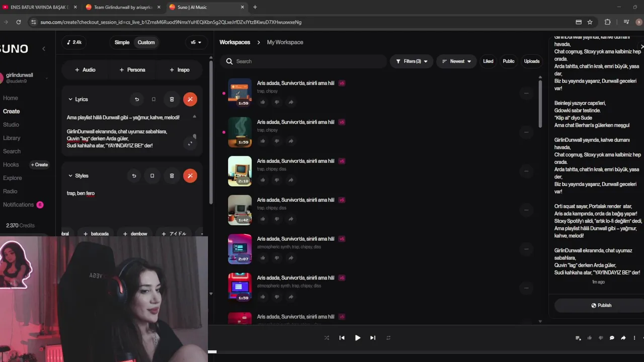Image resolution: width=644 pixels, height=362 pixels.
Task: Save style with the Styles bookmark icon
Action: coord(152,176)
